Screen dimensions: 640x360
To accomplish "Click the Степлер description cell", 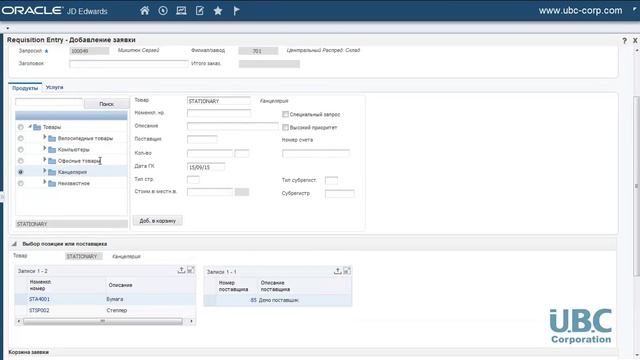I will (117, 311).
